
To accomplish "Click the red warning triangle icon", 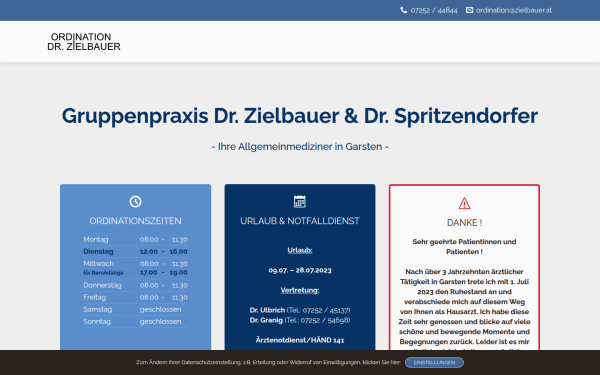I will pyautogui.click(x=464, y=203).
